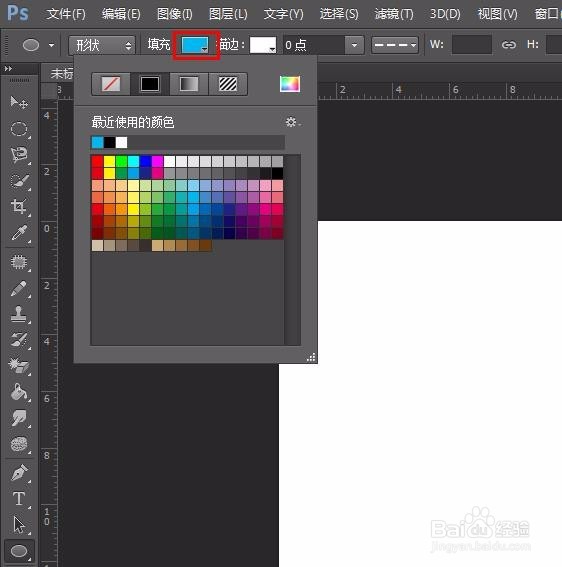Select the Ellipse shape tool in toolbox

coord(19,551)
